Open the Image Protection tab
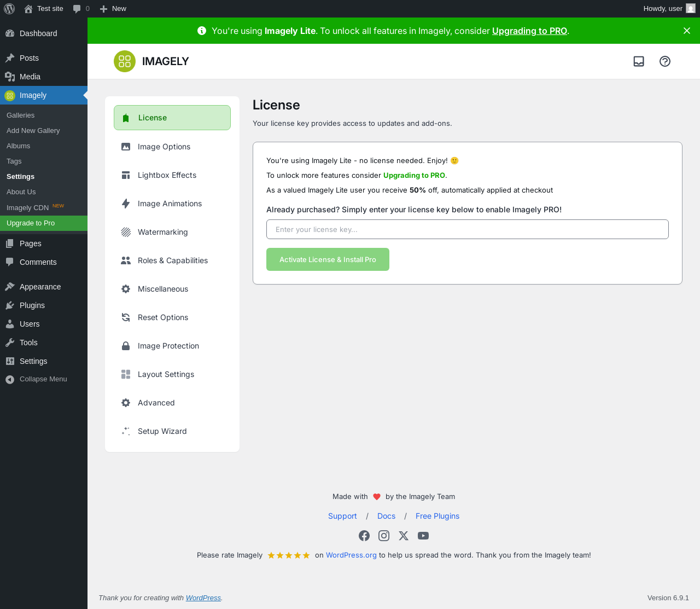Image resolution: width=700 pixels, height=609 pixels. click(172, 346)
